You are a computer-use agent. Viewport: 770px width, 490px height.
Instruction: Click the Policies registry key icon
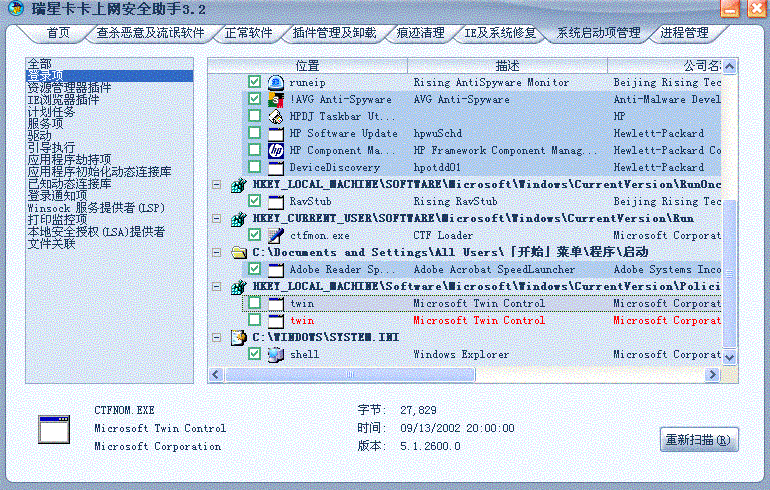coord(239,286)
